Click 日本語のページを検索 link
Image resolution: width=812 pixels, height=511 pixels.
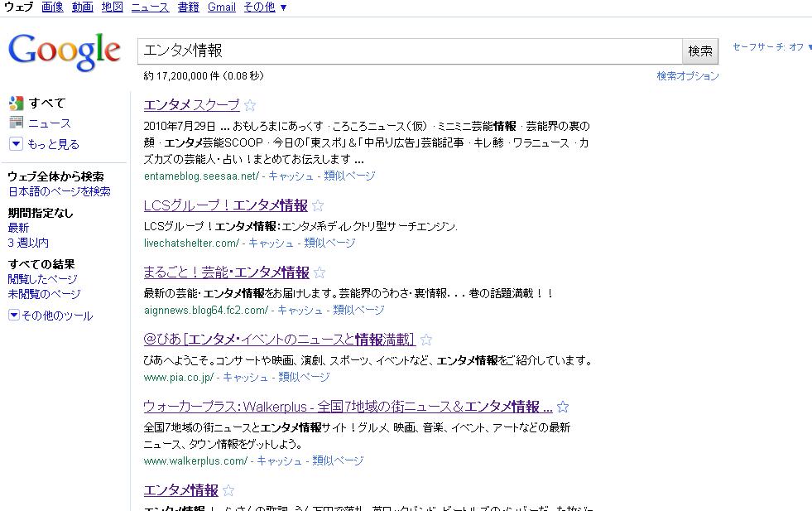pos(59,192)
